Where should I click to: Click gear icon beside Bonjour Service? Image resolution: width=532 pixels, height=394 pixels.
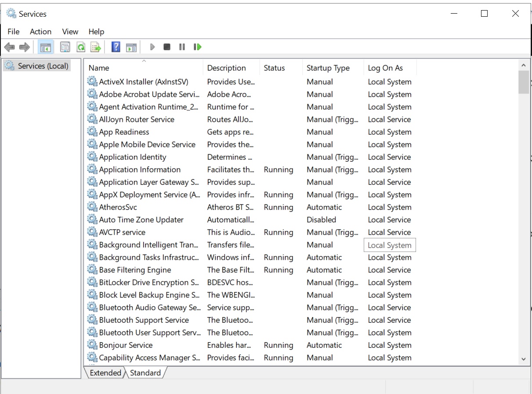(92, 345)
